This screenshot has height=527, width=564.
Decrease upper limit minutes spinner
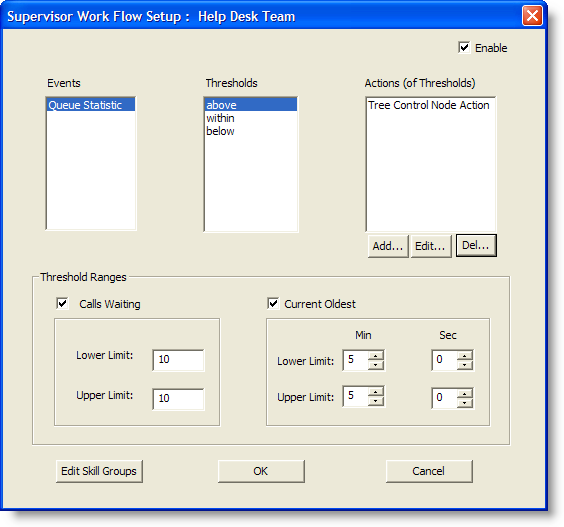pyautogui.click(x=376, y=401)
